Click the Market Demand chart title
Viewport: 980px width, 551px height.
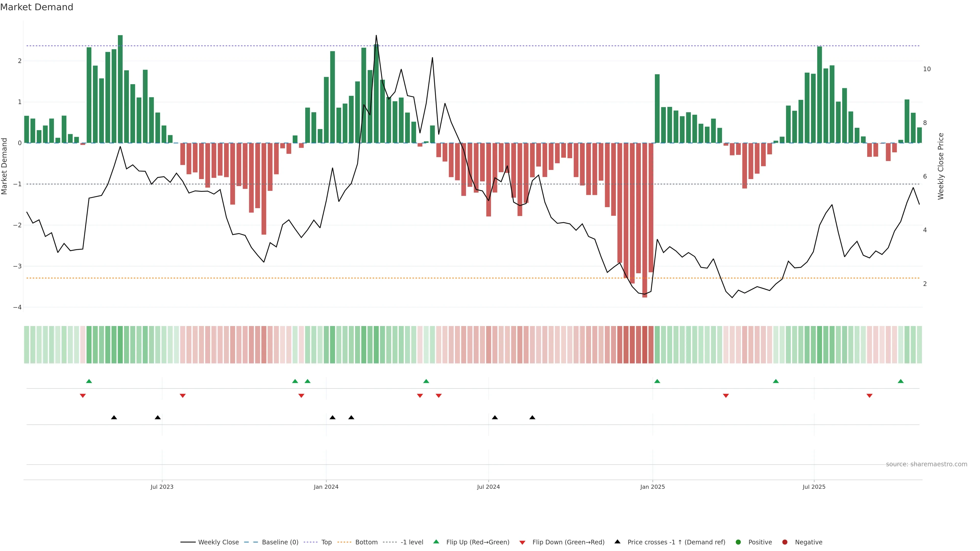click(x=36, y=7)
